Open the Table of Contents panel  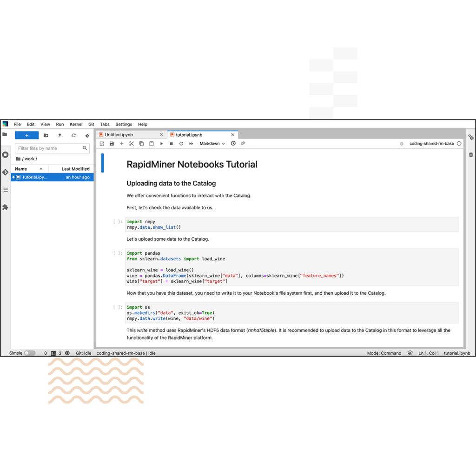click(x=5, y=190)
